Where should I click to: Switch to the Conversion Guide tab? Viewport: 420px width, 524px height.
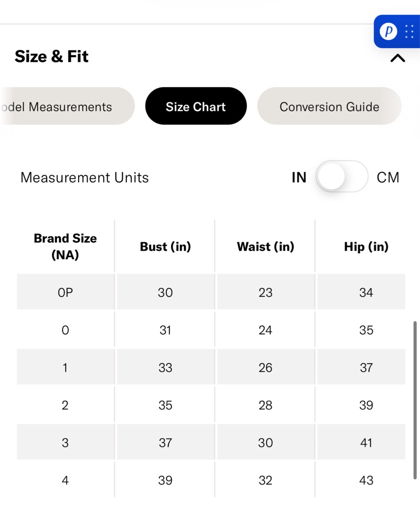tap(329, 106)
